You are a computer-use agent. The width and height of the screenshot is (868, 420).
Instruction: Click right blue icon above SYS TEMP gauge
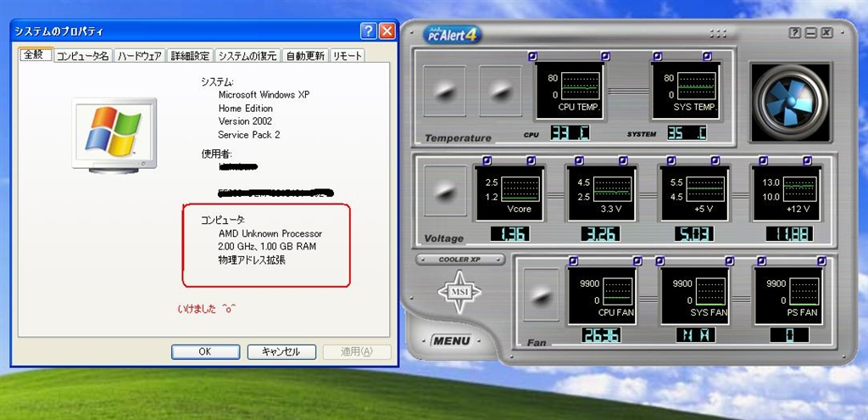[707, 57]
